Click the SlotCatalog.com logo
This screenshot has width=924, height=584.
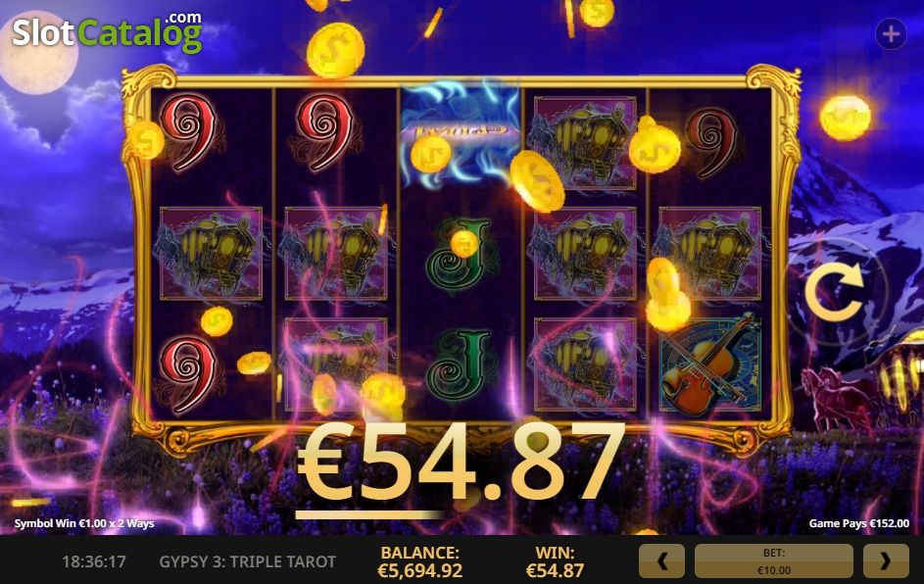click(x=108, y=32)
